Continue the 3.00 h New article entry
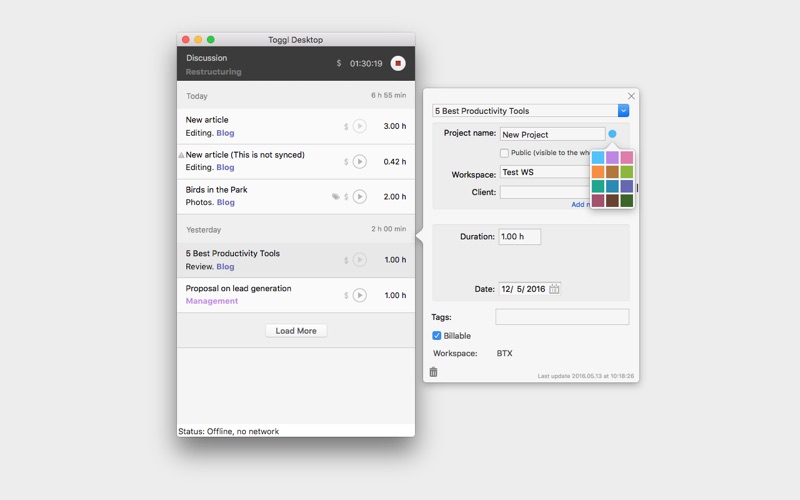The height and width of the screenshot is (500, 800). [360, 126]
